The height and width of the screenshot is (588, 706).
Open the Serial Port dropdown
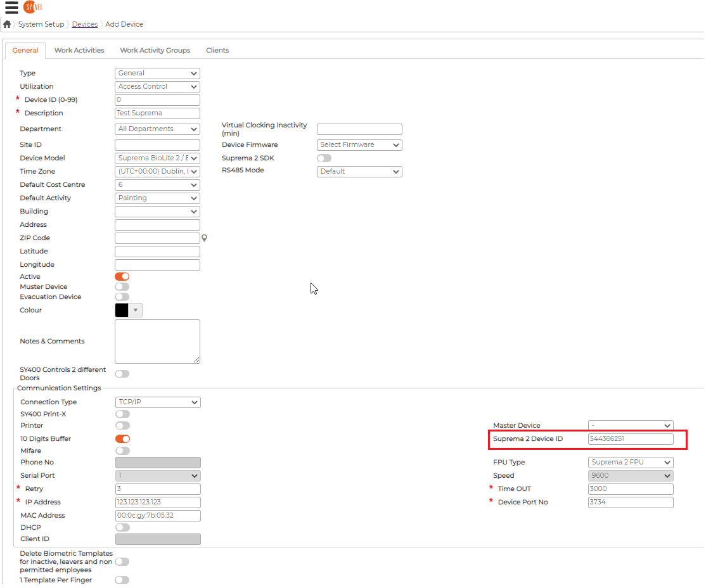pyautogui.click(x=158, y=475)
